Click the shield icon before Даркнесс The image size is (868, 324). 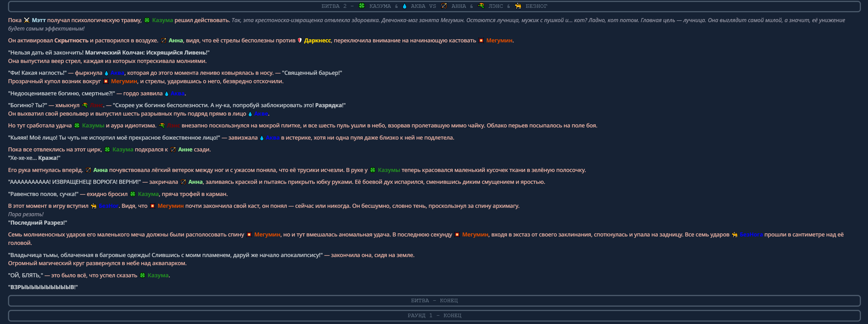point(300,40)
